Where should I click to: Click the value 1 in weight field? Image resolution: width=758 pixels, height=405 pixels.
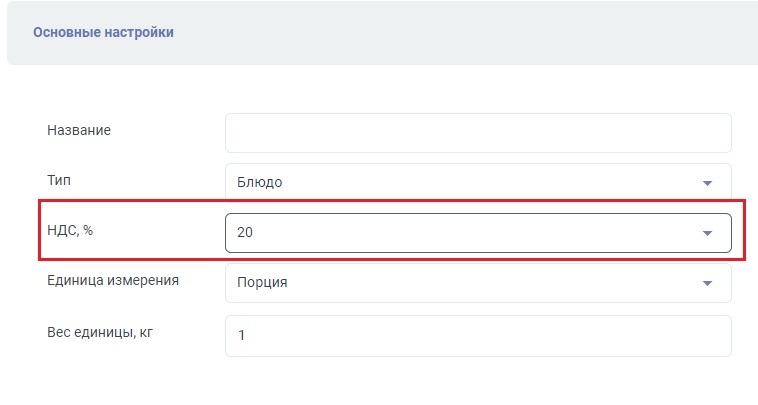tap(241, 336)
